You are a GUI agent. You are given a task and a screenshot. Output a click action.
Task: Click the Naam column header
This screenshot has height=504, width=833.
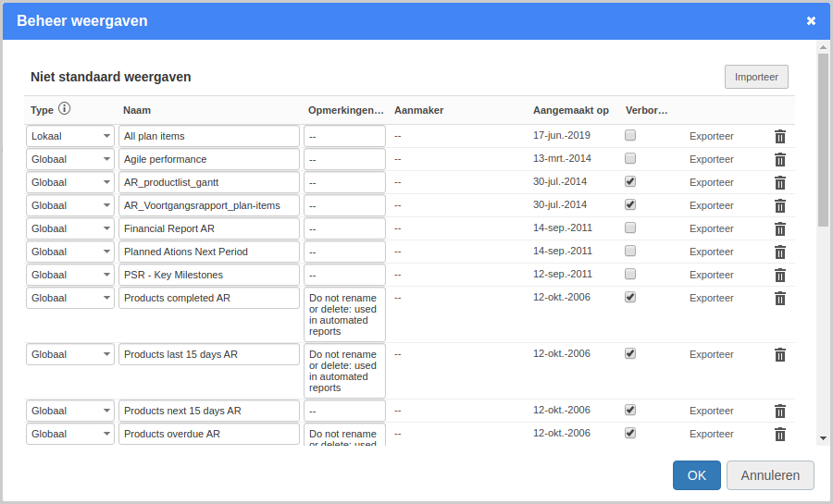coord(137,110)
